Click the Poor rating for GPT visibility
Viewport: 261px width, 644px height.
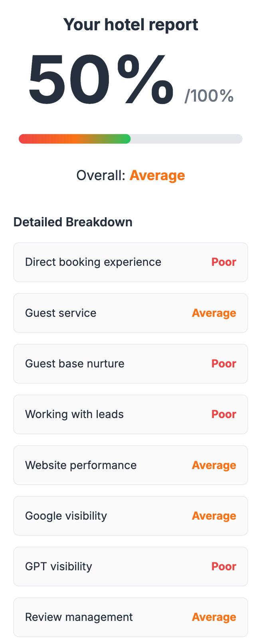click(223, 566)
